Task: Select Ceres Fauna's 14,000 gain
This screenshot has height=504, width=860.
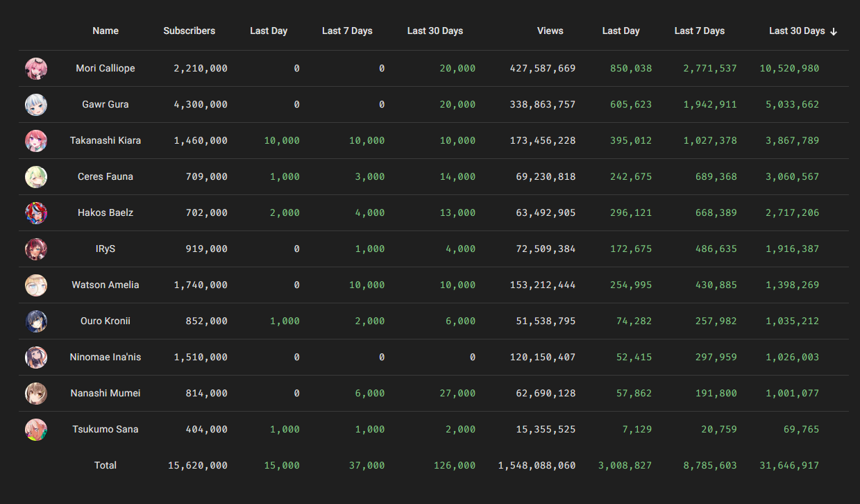Action: tap(457, 176)
